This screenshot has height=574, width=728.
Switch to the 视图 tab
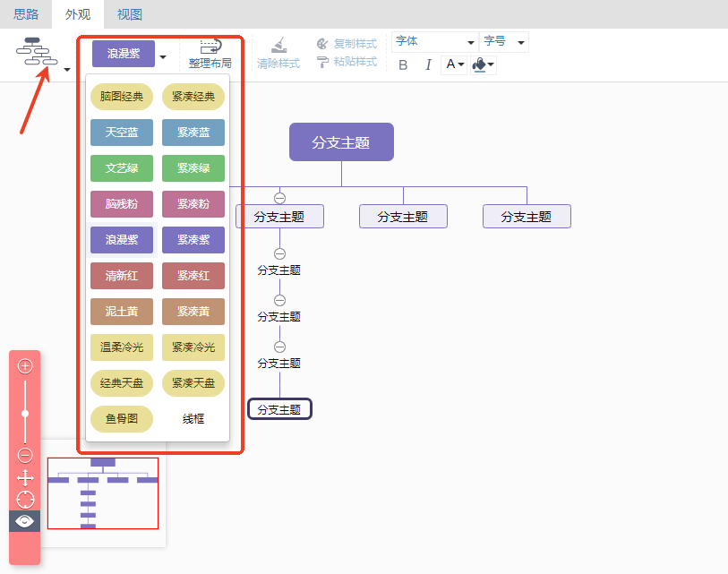click(x=130, y=14)
